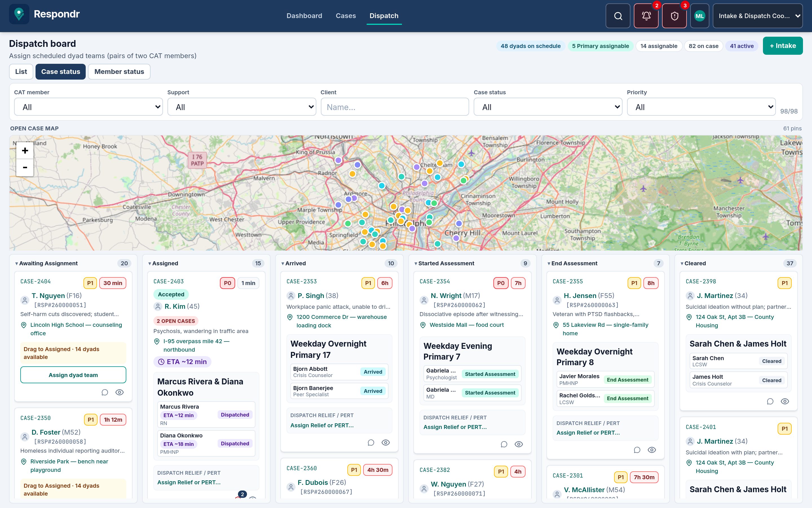
Task: Toggle watch eye on CASE-2404
Action: [120, 392]
